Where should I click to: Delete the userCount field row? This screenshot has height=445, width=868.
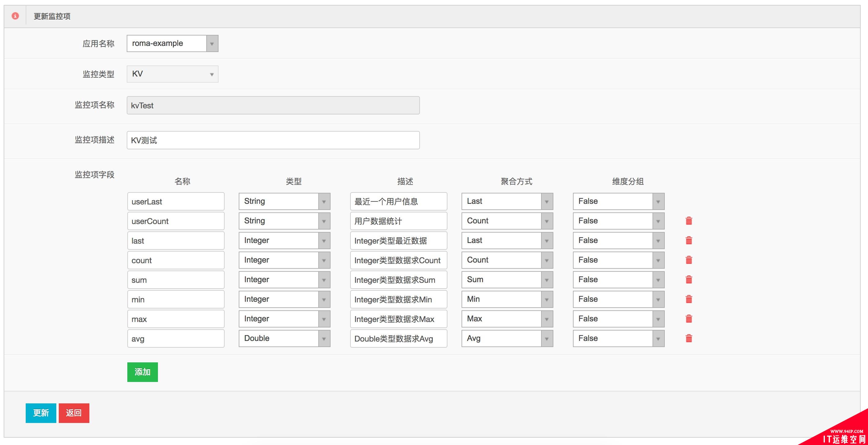[x=689, y=221]
